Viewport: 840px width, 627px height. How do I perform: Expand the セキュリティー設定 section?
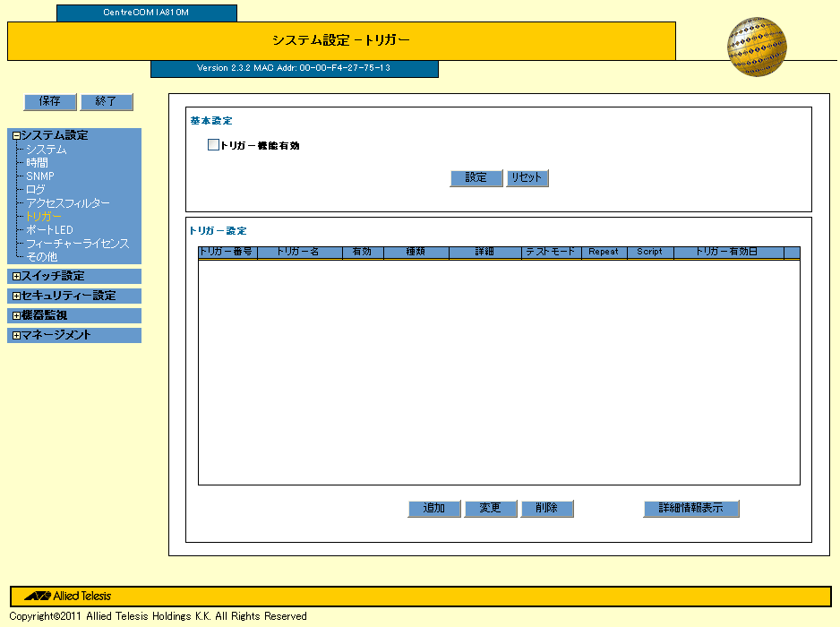point(16,296)
